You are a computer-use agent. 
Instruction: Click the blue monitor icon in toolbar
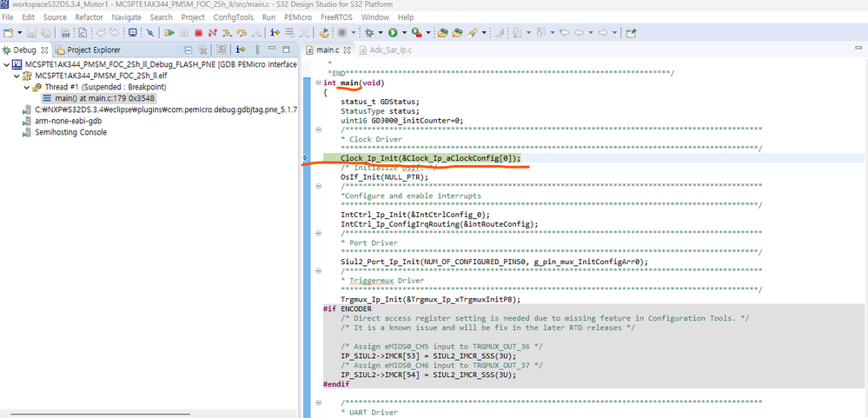133,32
